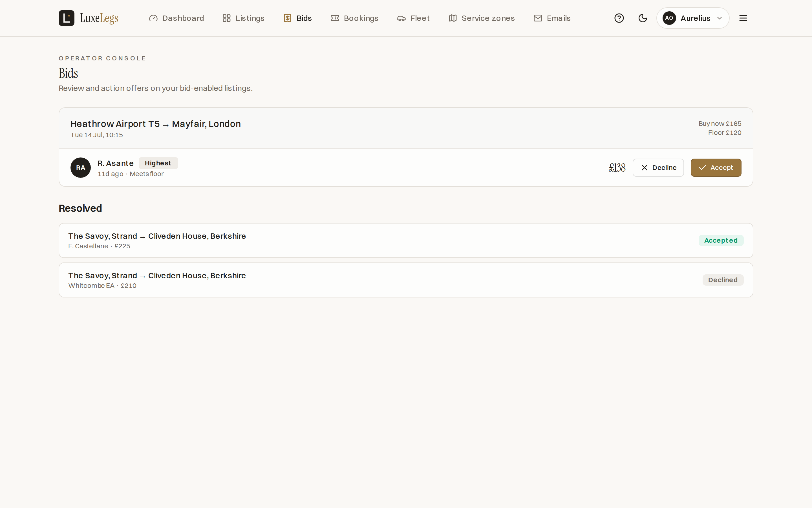Switch to the Fleet tab
Image resolution: width=812 pixels, height=508 pixels.
coord(413,18)
